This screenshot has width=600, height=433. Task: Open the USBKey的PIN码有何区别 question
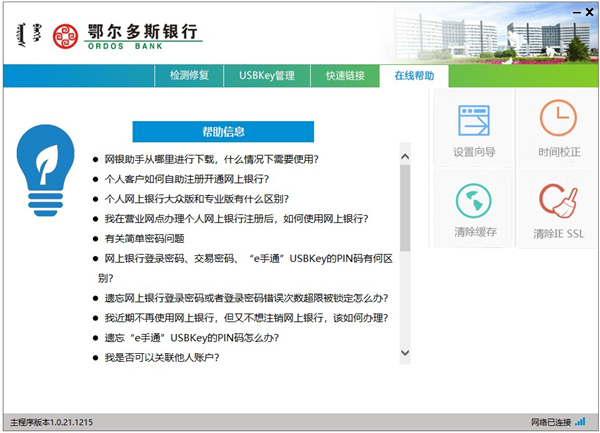246,268
